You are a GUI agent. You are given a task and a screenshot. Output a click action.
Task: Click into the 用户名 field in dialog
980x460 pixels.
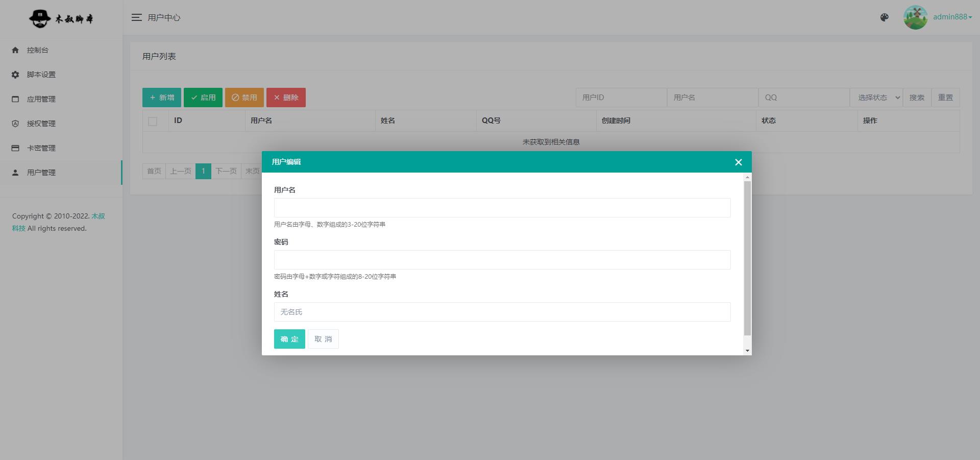[x=502, y=208]
